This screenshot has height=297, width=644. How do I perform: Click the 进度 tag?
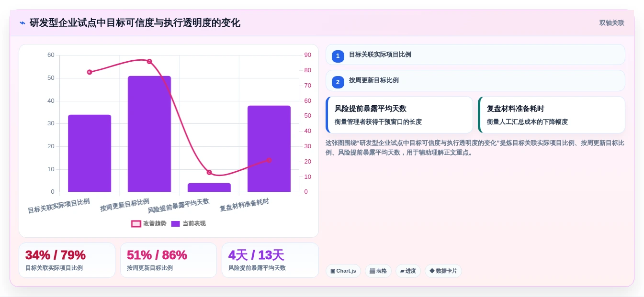click(x=408, y=271)
